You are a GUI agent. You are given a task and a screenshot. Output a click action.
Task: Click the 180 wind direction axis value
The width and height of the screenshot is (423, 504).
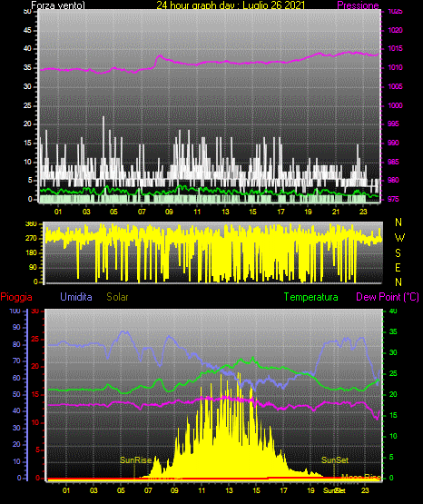[31, 253]
